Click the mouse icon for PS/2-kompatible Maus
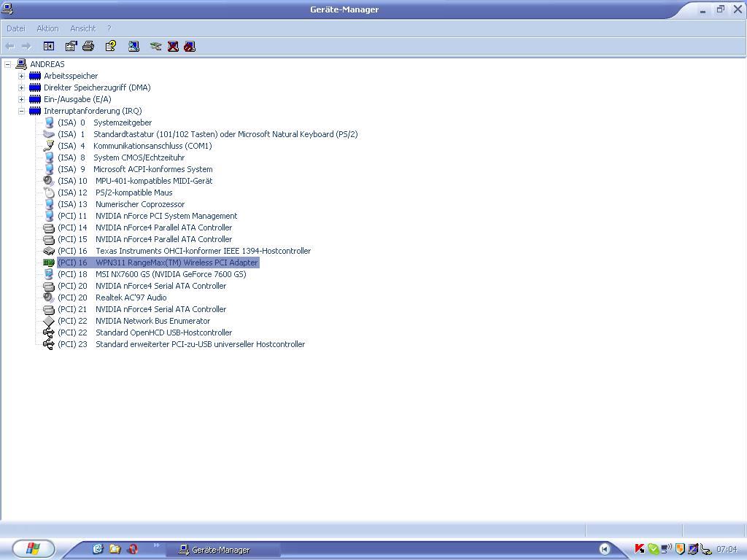Viewport: 747px width, 560px height. point(49,192)
